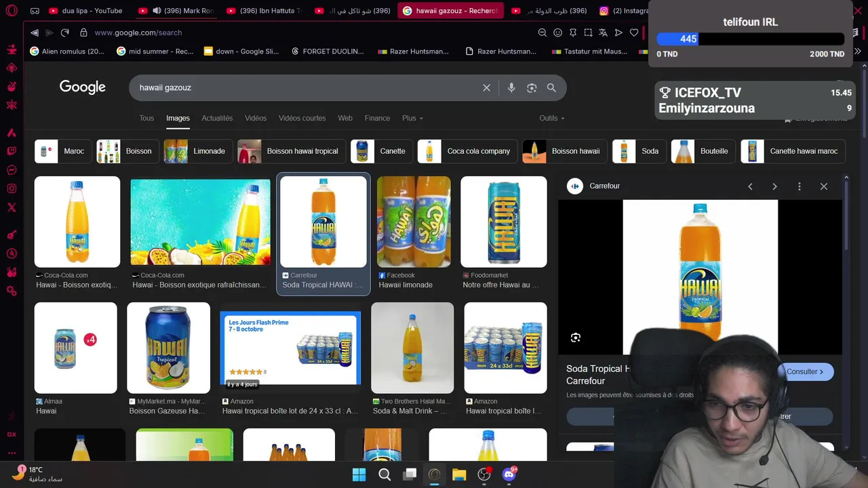868x488 pixels.
Task: Filter results with the Maroc chip
Action: (x=63, y=151)
